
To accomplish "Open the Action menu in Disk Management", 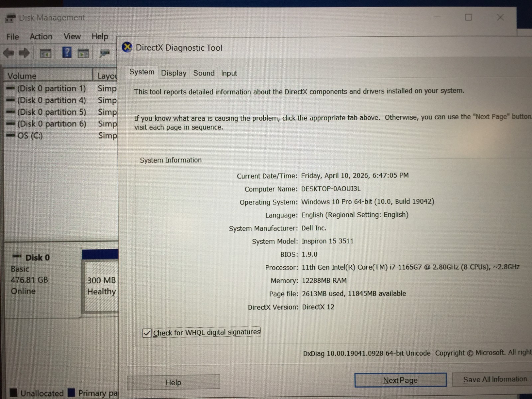I will [x=41, y=37].
